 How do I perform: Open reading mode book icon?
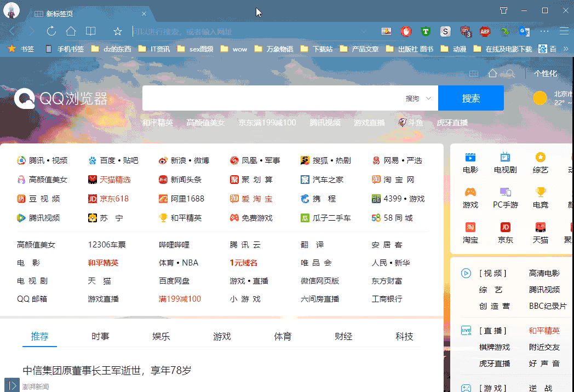(90, 31)
